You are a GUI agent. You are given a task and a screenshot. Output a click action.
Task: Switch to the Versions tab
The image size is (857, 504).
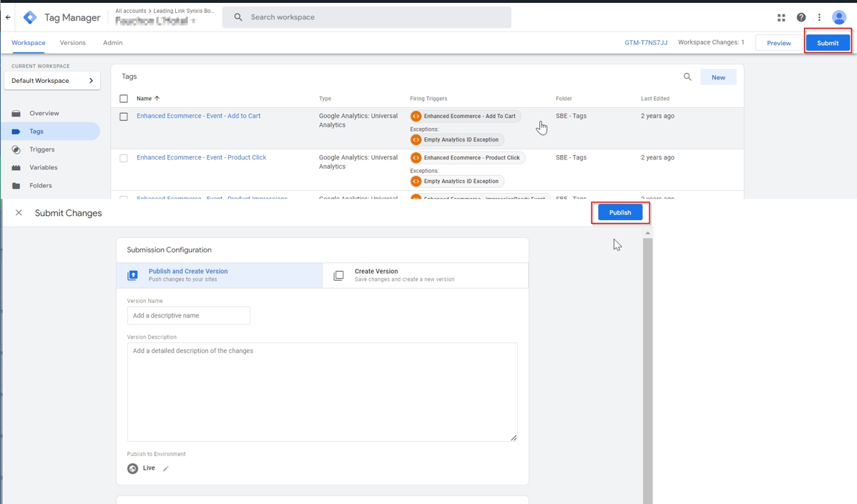pyautogui.click(x=72, y=43)
